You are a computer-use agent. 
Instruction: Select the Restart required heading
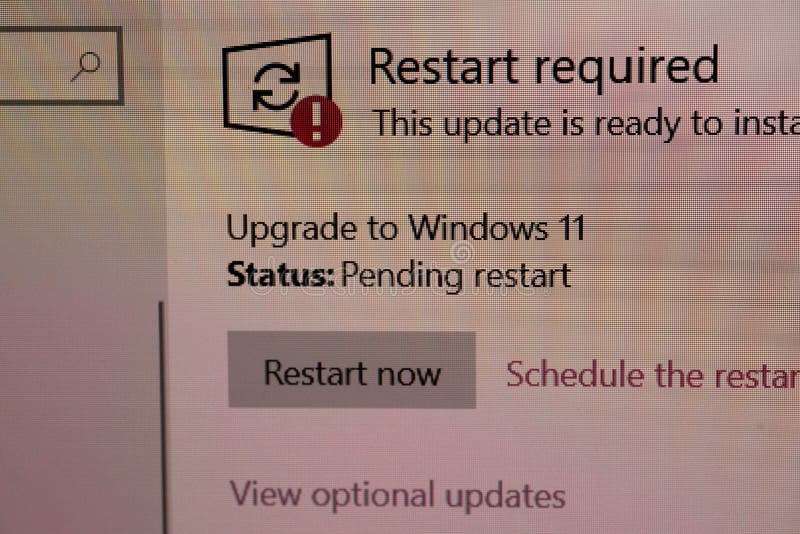(543, 67)
